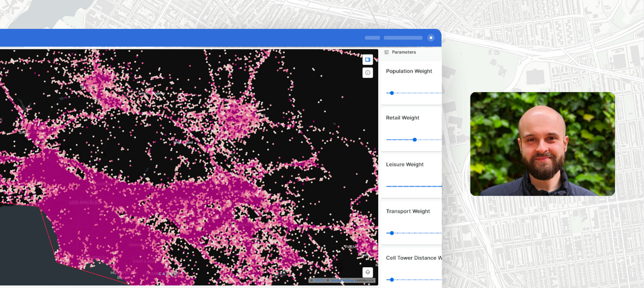The height and width of the screenshot is (288, 644).
Task: Click the Los Angeles label on map
Action: [x=85, y=202]
